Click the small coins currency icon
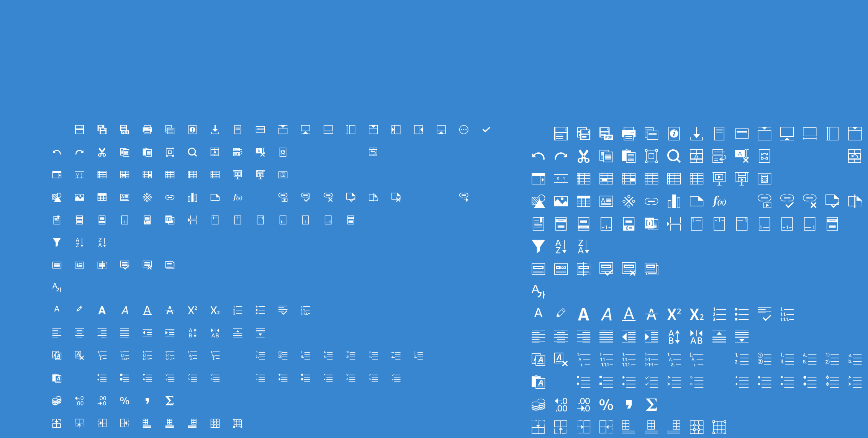 [x=57, y=401]
